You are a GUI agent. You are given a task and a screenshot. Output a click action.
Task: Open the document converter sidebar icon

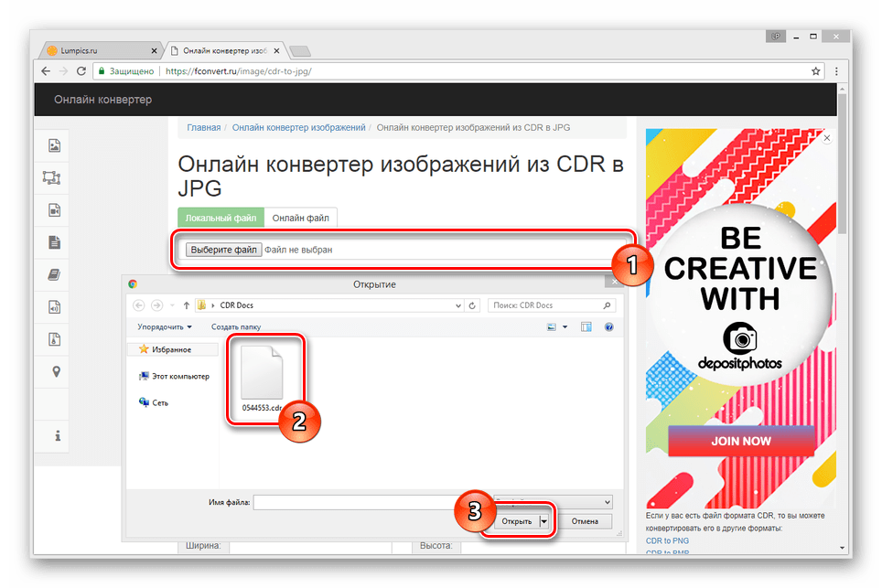tap(54, 242)
